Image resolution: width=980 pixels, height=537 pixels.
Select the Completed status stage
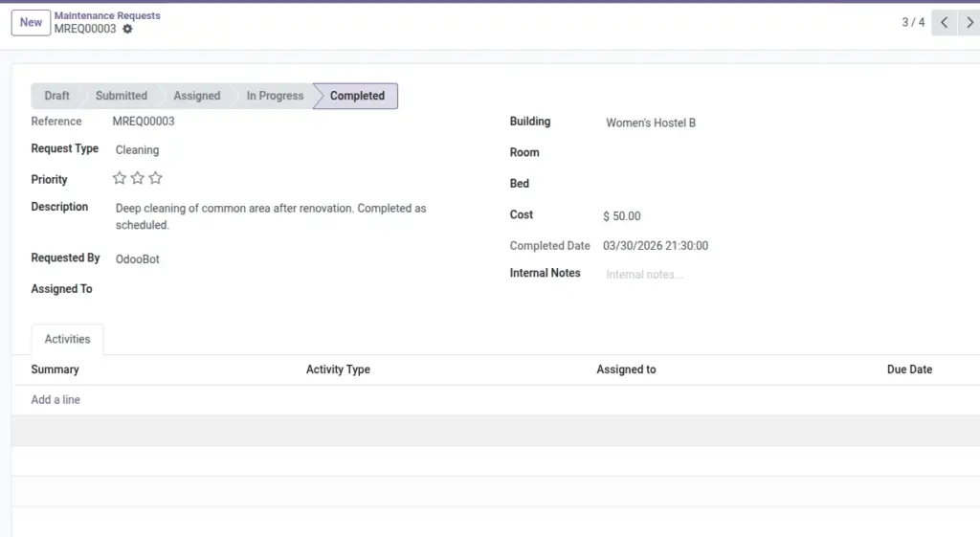point(357,96)
